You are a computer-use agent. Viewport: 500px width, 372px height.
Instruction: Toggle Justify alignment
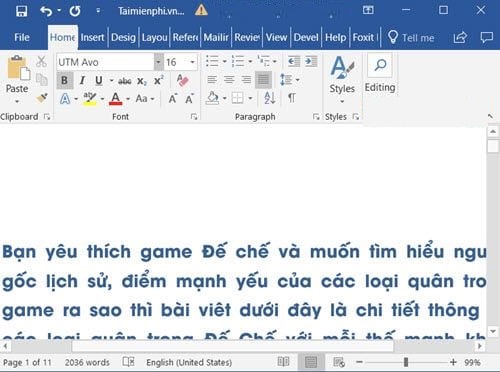pos(263,80)
